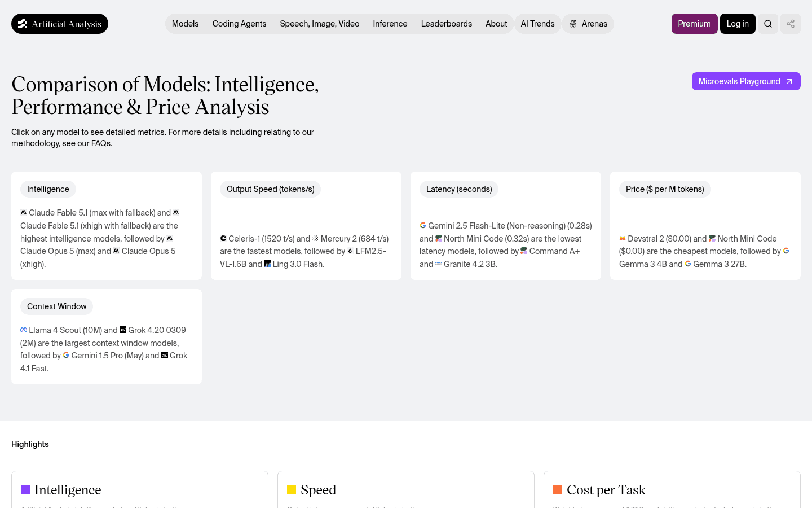The height and width of the screenshot is (508, 812).
Task: Click the Ling 3.0 Flash logo
Action: (267, 264)
